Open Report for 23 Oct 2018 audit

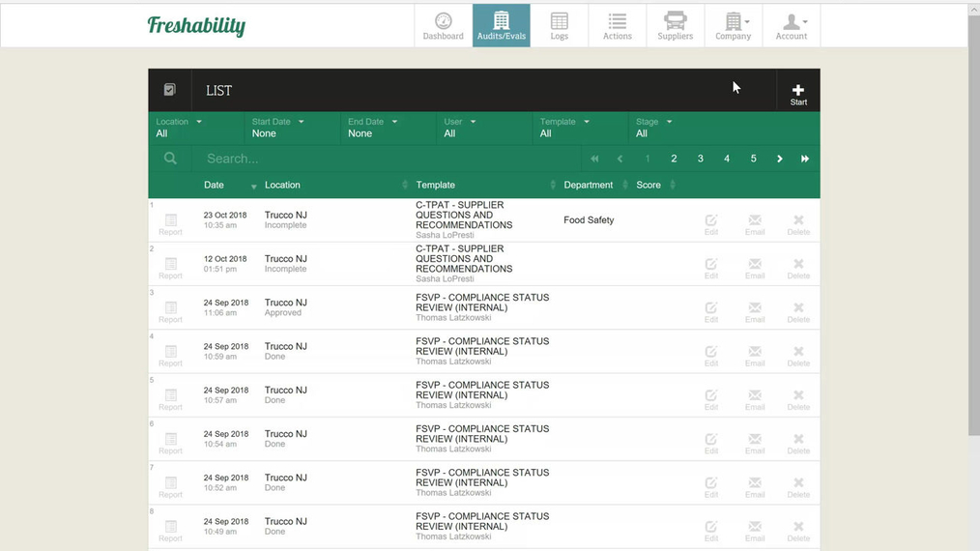click(x=170, y=224)
